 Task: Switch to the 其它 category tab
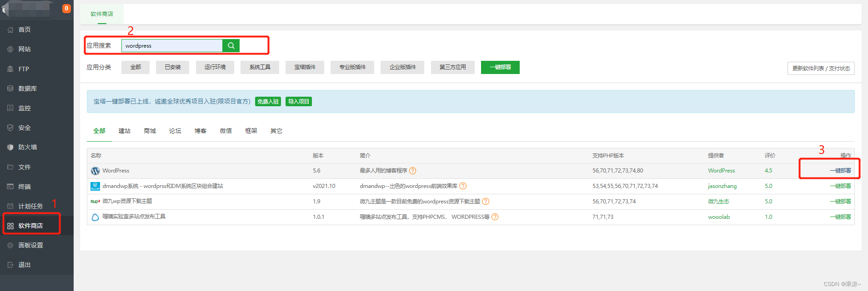(276, 131)
